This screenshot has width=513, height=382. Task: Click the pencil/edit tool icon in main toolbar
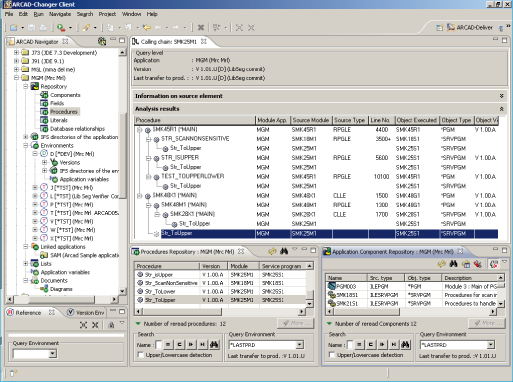pyautogui.click(x=86, y=28)
